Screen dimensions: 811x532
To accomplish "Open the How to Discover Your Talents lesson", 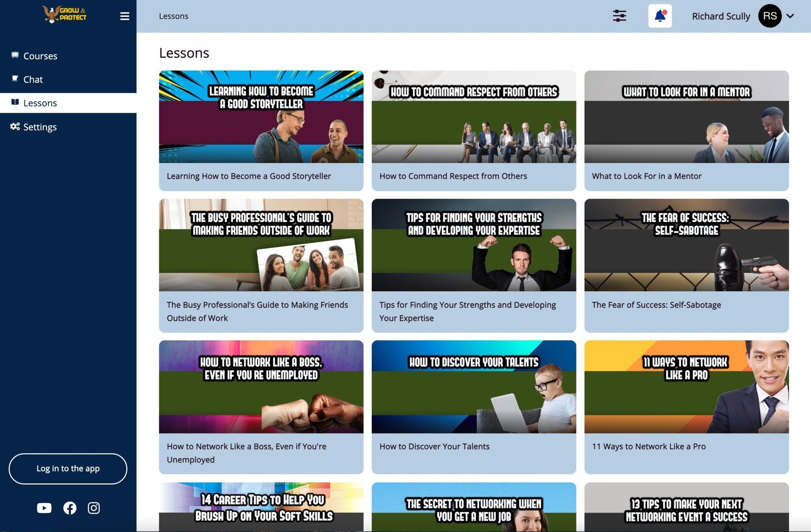I will click(474, 387).
